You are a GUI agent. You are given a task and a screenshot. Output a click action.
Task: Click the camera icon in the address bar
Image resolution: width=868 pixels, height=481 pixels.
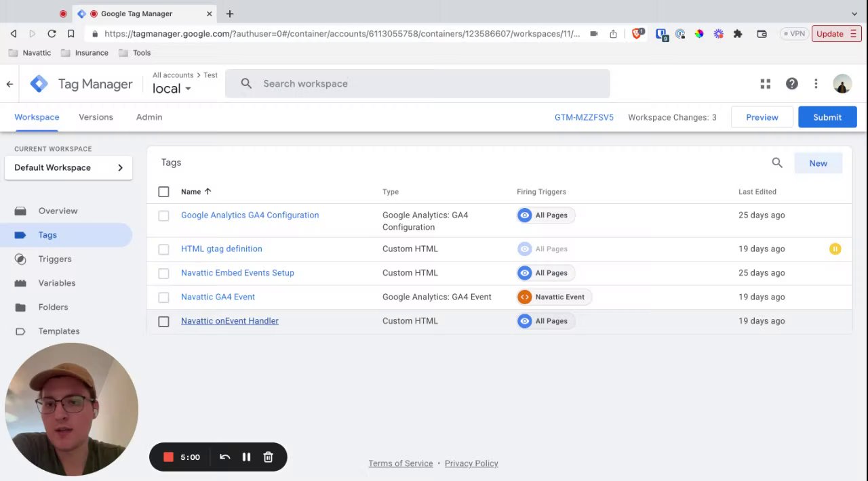point(594,33)
